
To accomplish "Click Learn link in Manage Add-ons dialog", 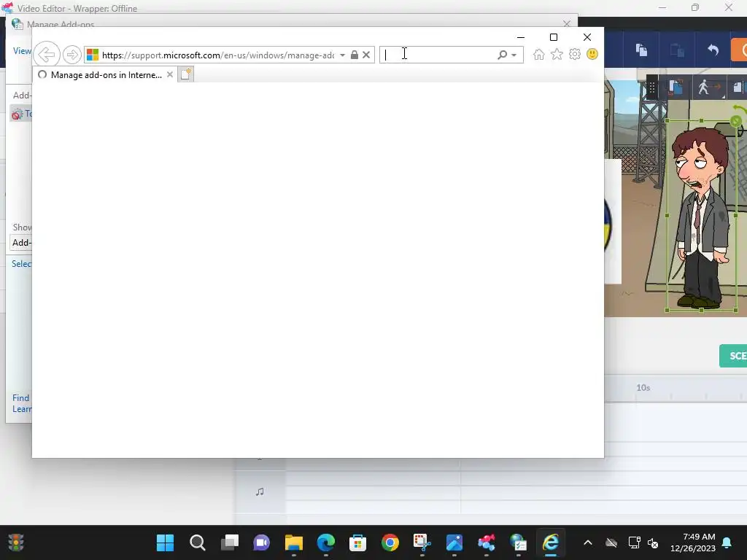I will [x=22, y=409].
